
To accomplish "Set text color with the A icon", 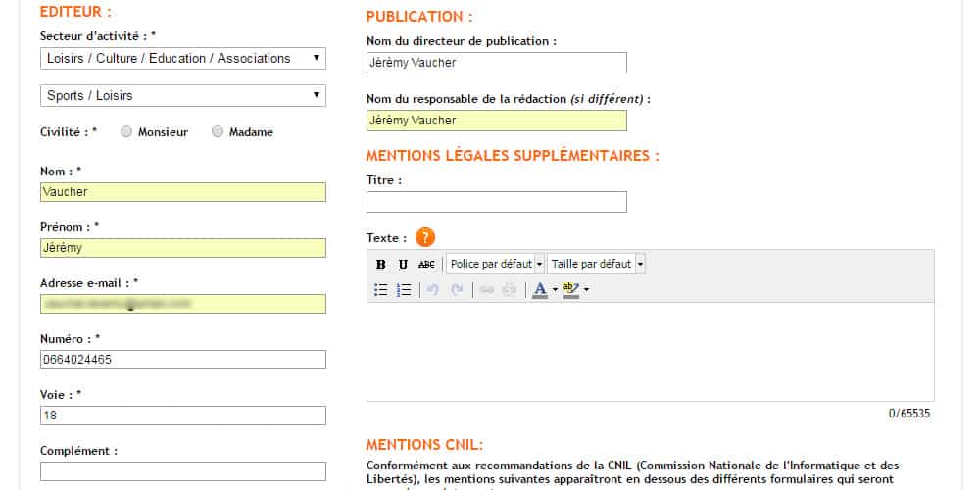I will pos(540,289).
